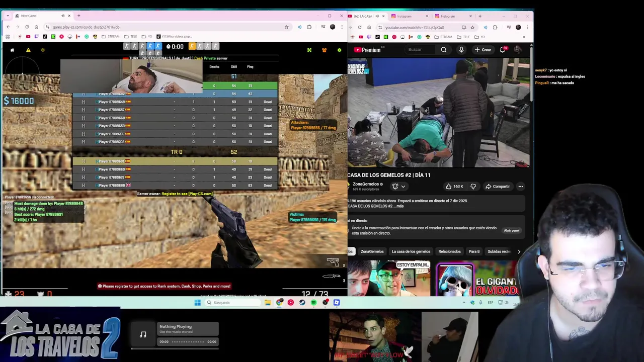Click the YouTube live video player
Viewport: 644px width, 362px height.
[x=438, y=113]
